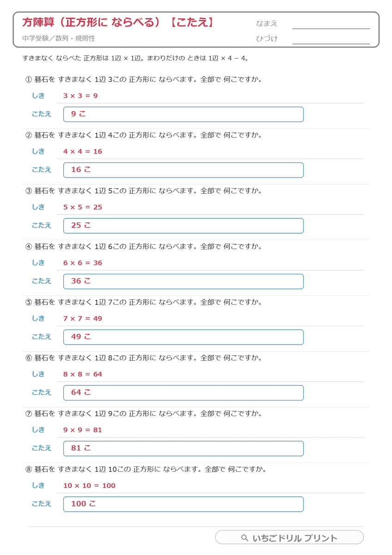
Task: Click the ひづけ date line field
Action: coord(331,39)
